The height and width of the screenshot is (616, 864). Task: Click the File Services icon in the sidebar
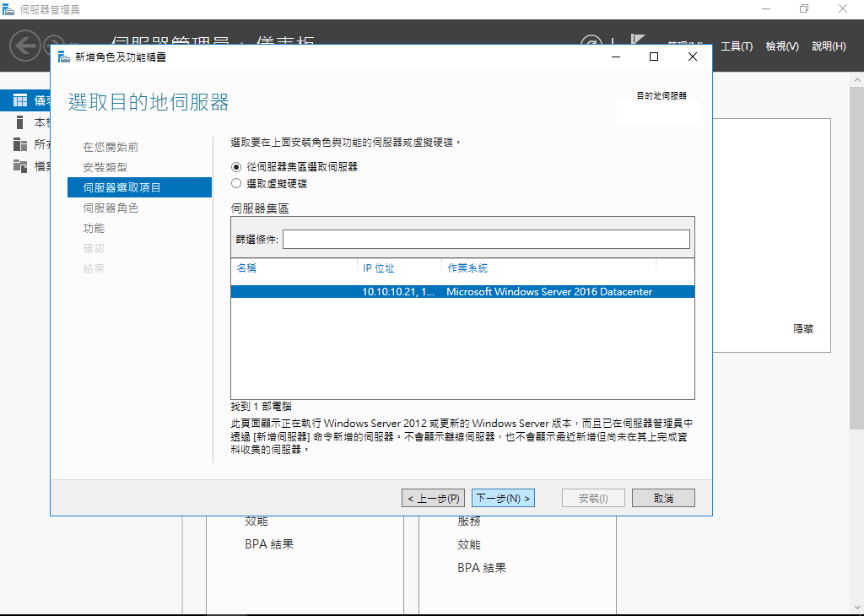(20, 165)
